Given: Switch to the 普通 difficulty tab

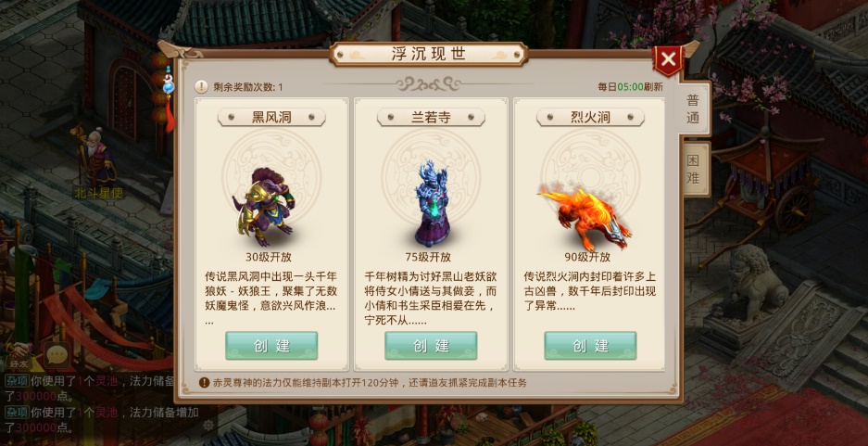Looking at the screenshot, I should (x=693, y=109).
